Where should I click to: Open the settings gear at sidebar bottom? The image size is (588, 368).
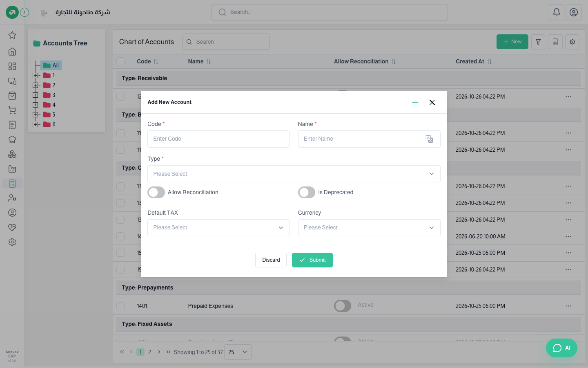pyautogui.click(x=12, y=242)
